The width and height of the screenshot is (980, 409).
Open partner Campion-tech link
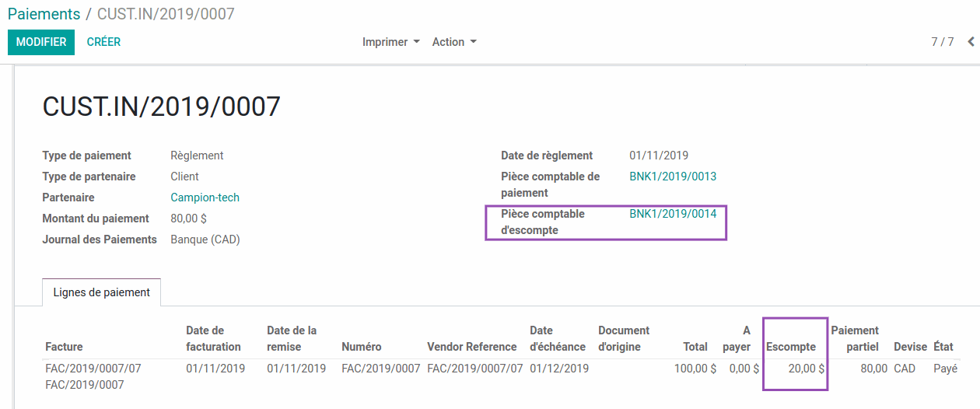coord(205,198)
